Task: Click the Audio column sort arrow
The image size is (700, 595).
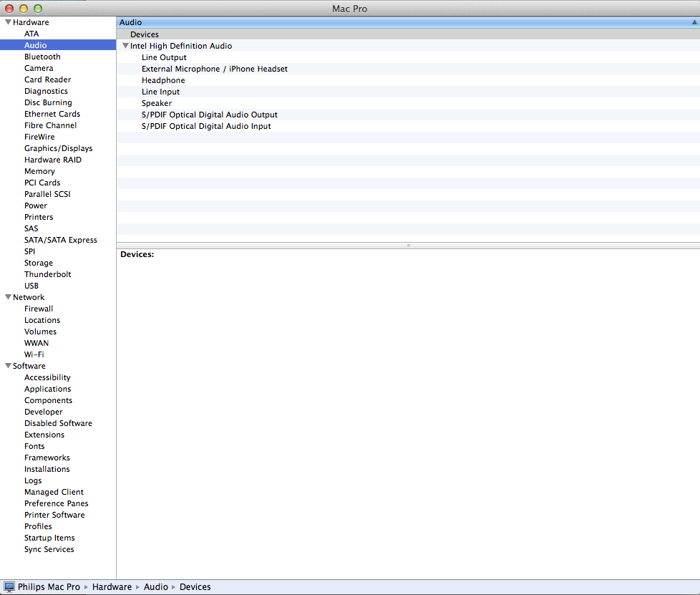Action: coord(694,22)
